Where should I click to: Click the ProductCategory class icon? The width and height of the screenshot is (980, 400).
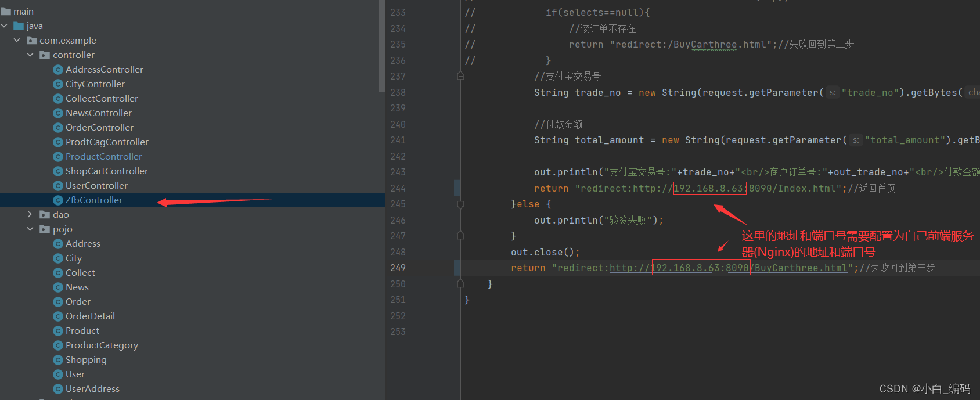(x=57, y=345)
